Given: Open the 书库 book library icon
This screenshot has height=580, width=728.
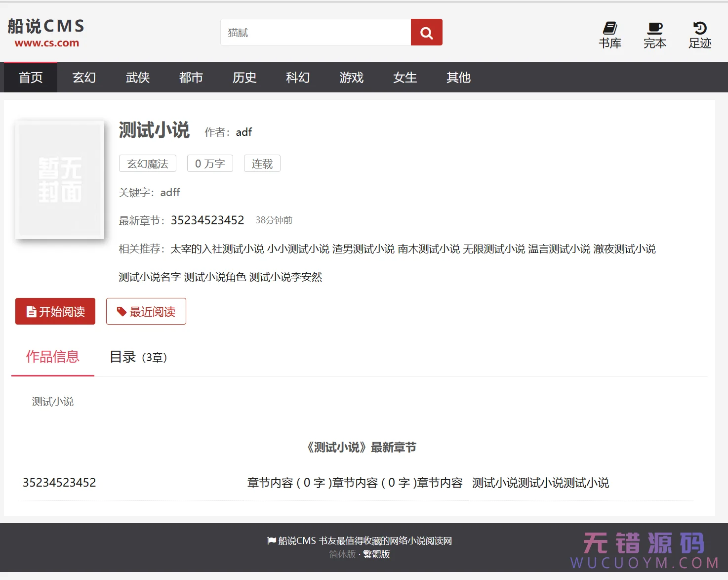Looking at the screenshot, I should click(x=609, y=35).
